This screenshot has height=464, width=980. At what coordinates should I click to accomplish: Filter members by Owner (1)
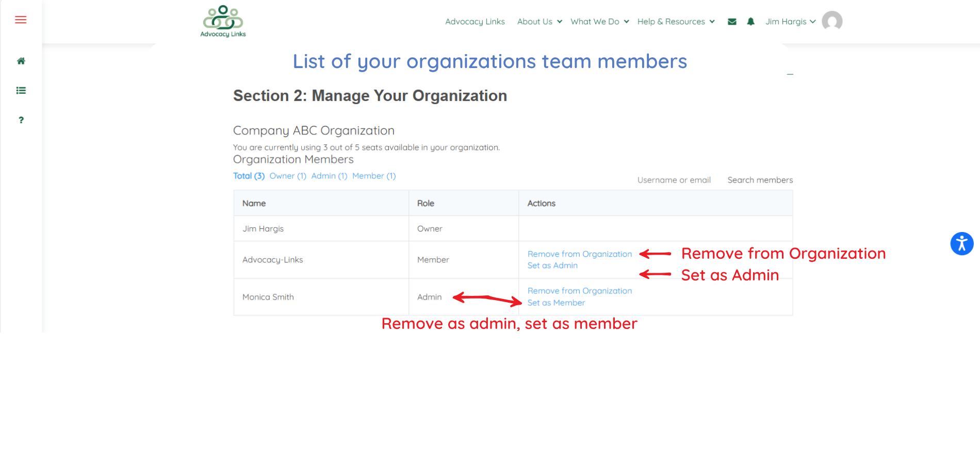(x=288, y=176)
